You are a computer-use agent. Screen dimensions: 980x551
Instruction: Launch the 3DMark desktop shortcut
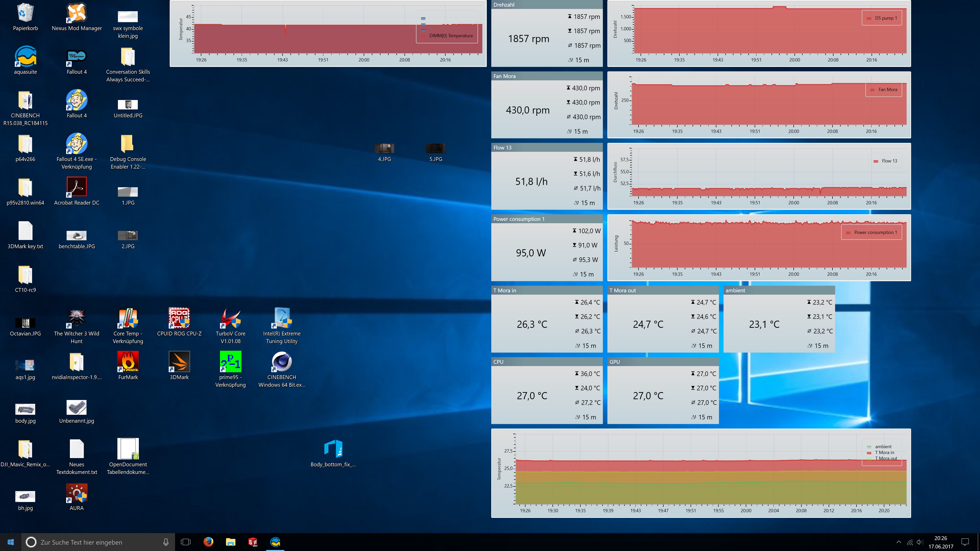point(179,362)
